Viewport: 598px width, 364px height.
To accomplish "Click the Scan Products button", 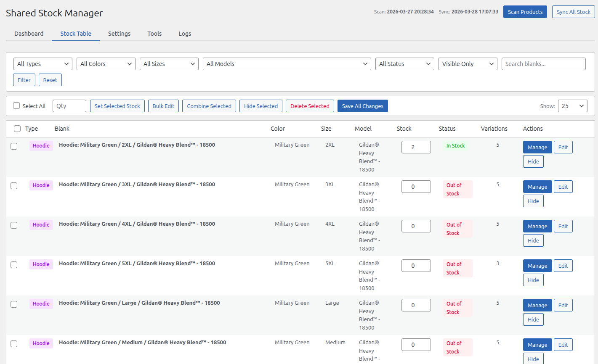I will click(x=525, y=12).
